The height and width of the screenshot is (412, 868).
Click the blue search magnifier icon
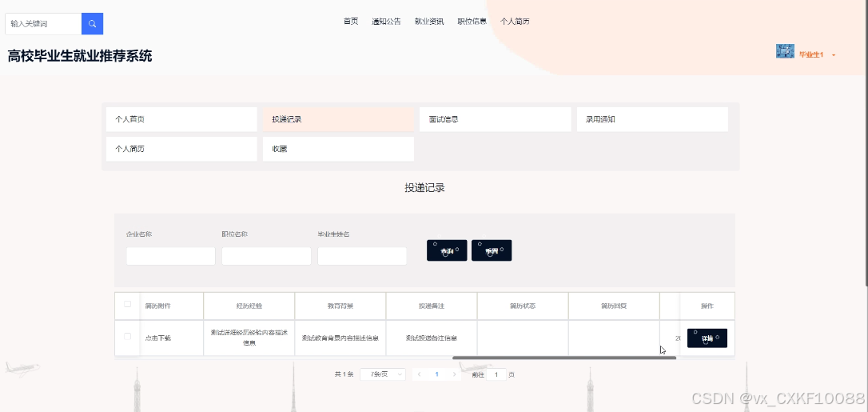coord(93,24)
